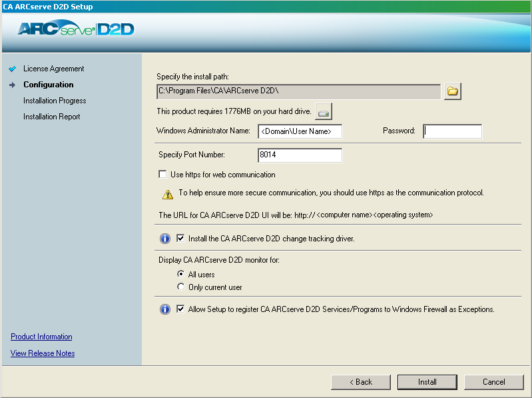The image size is (532, 398).
Task: Click URL text 'http://<computer name><operating system>'
Action: click(364, 215)
